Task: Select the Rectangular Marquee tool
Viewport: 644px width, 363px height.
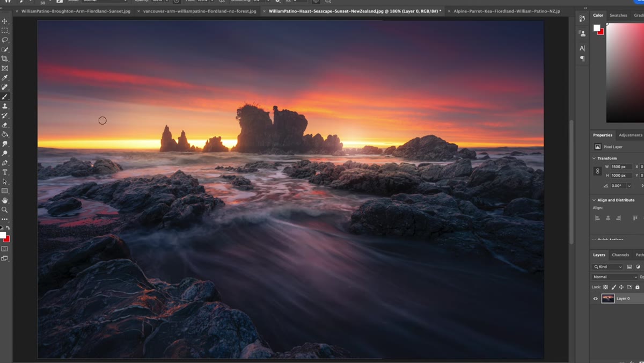Action: click(5, 31)
